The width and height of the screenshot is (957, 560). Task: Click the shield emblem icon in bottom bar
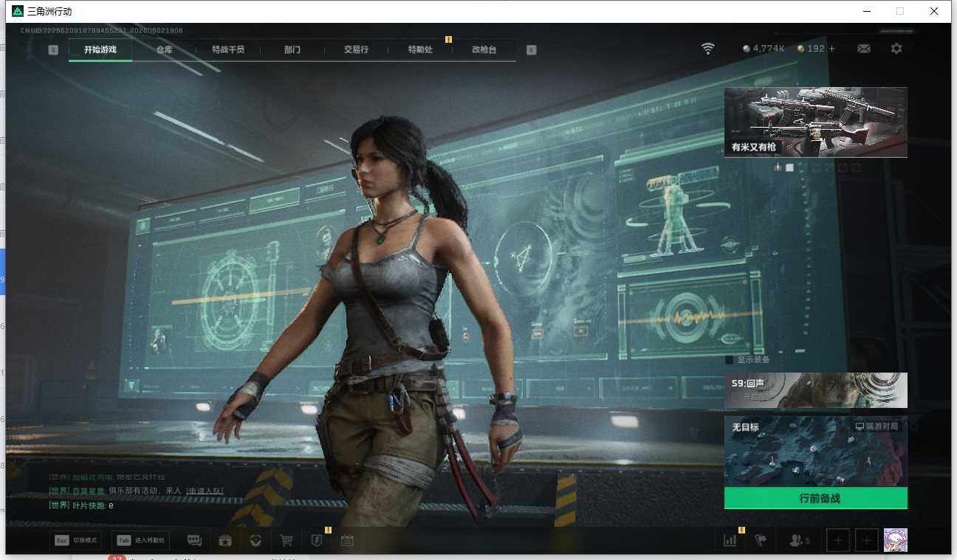point(255,540)
